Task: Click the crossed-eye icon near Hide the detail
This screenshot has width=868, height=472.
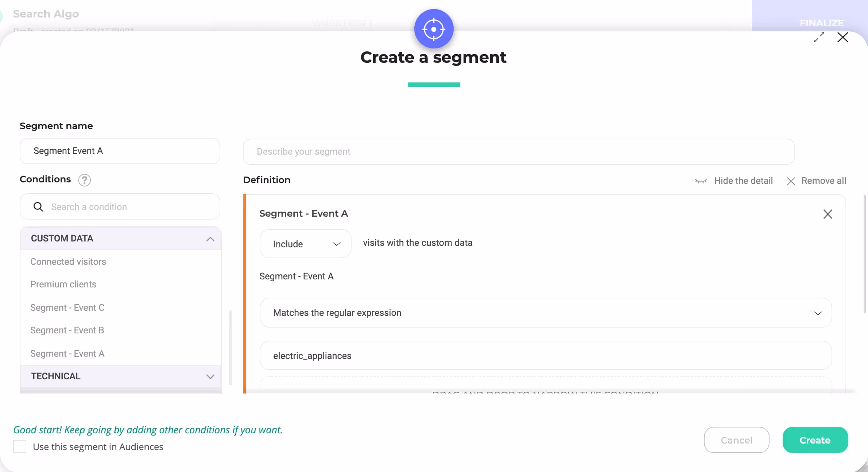Action: click(x=701, y=181)
